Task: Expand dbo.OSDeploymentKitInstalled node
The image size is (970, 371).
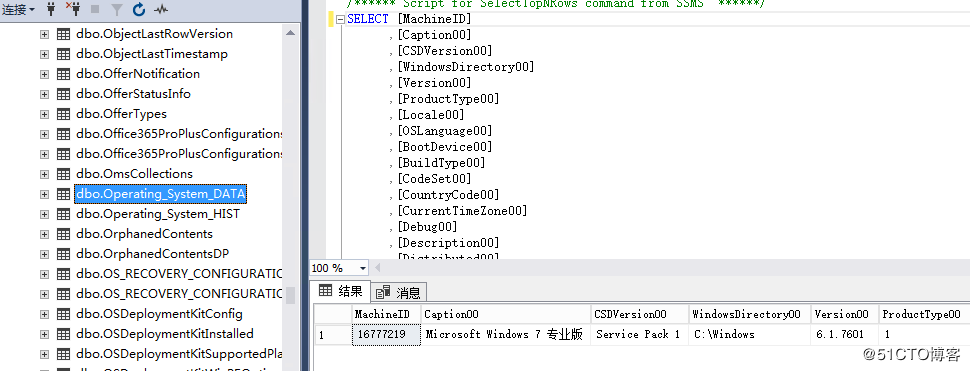Action: coord(44,334)
